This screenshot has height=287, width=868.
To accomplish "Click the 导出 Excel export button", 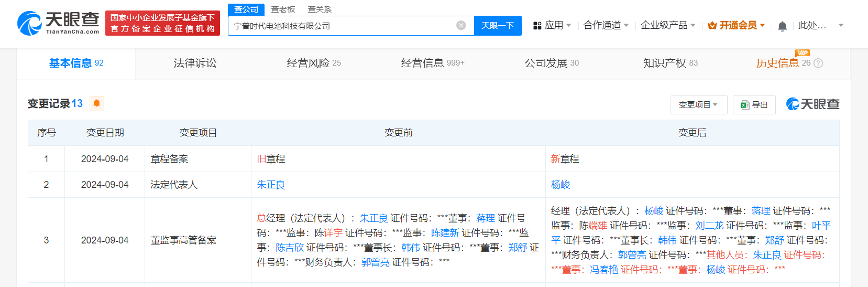I will (x=754, y=105).
